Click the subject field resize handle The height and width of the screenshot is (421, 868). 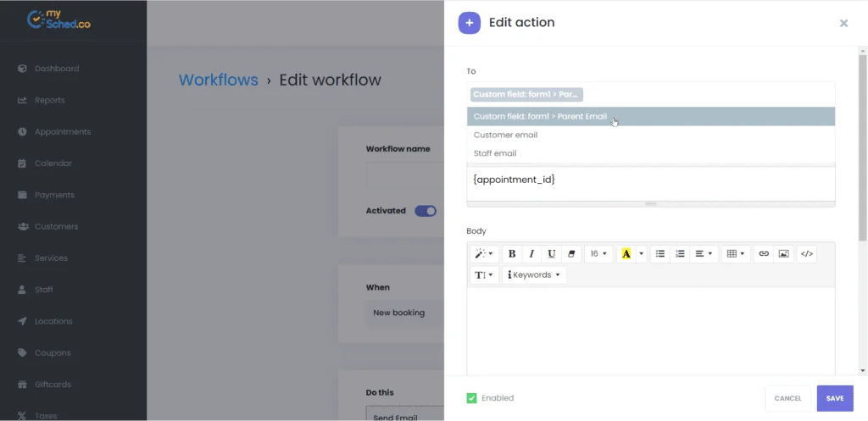click(650, 204)
